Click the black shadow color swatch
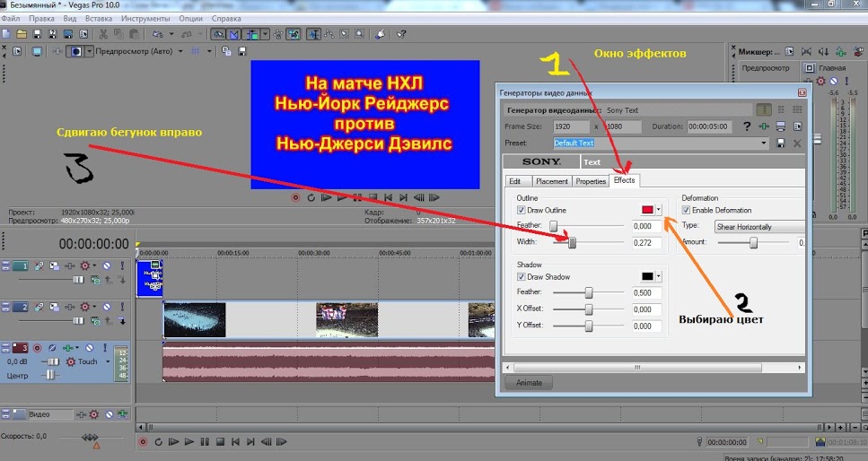This screenshot has height=461, width=868. (x=648, y=276)
